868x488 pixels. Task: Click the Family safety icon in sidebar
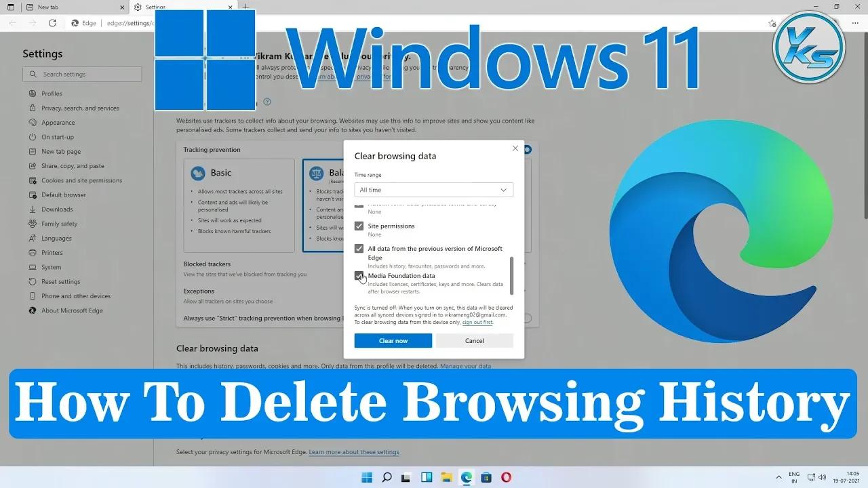(33, 224)
